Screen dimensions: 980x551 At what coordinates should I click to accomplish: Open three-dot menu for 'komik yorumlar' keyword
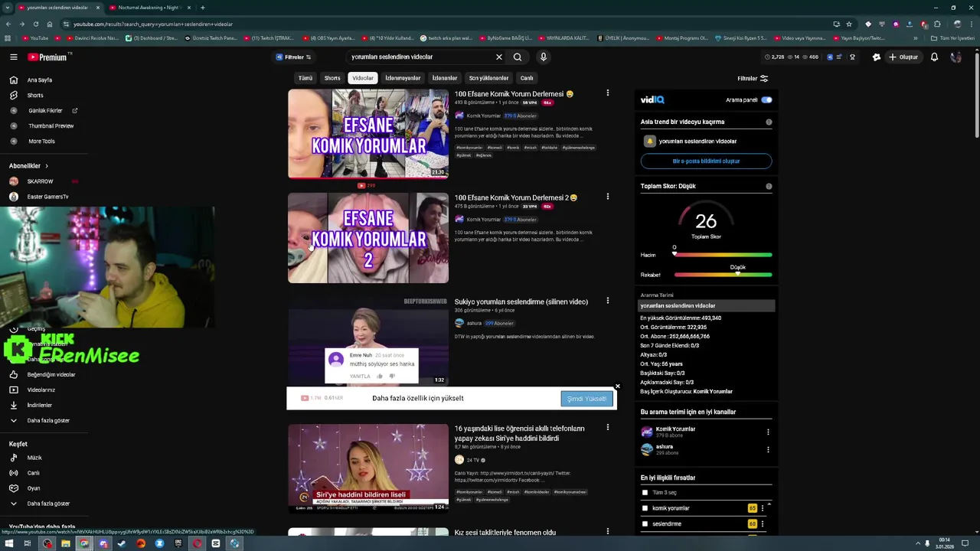coord(763,508)
